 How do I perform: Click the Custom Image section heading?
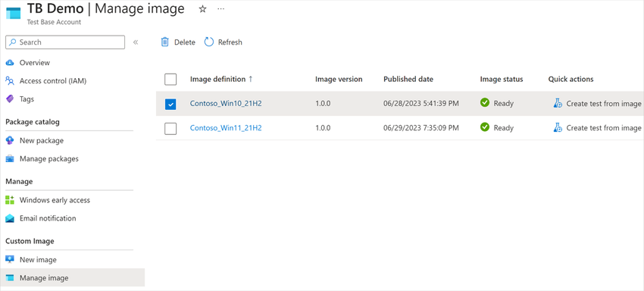30,241
